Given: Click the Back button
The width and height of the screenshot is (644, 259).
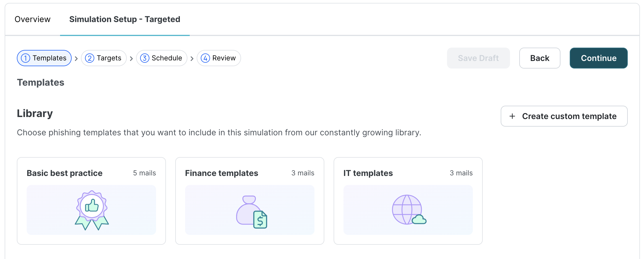Looking at the screenshot, I should click(x=540, y=58).
